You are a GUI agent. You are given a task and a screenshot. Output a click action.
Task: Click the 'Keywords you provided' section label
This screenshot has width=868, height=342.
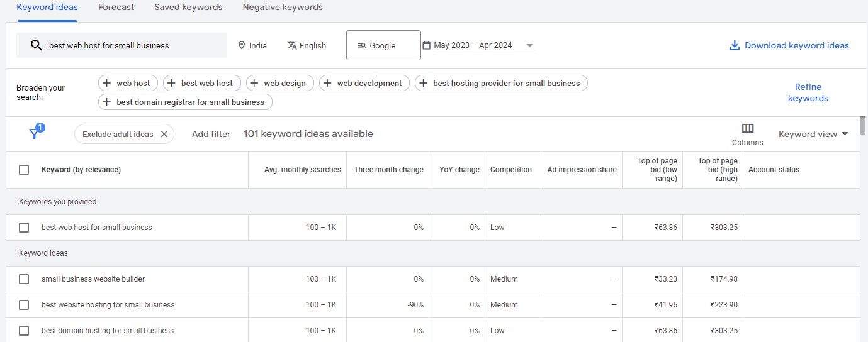point(58,202)
